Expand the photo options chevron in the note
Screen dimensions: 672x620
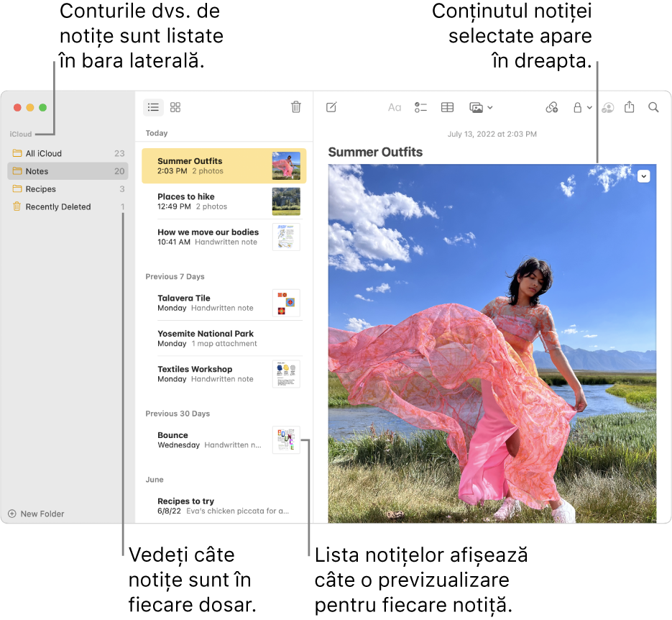[644, 175]
